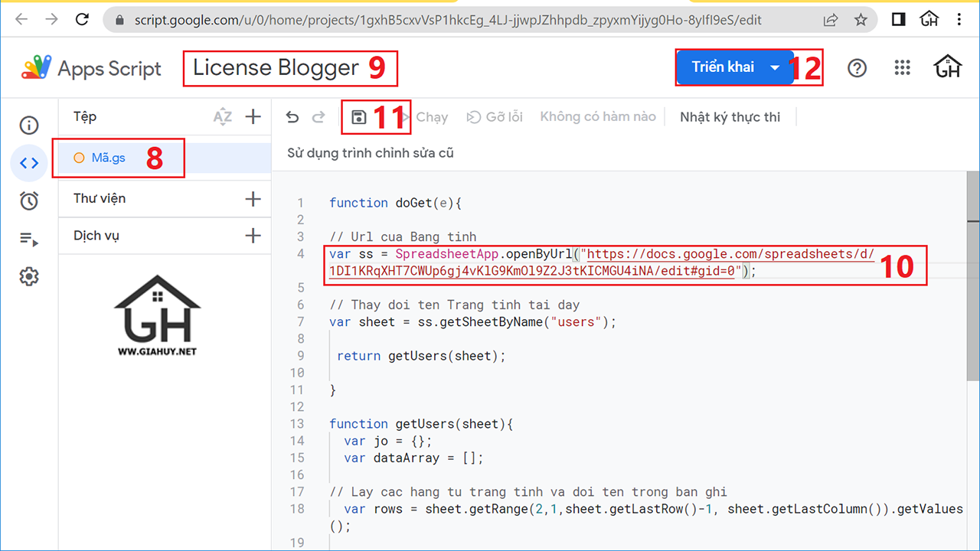Reload the page

coord(83,20)
